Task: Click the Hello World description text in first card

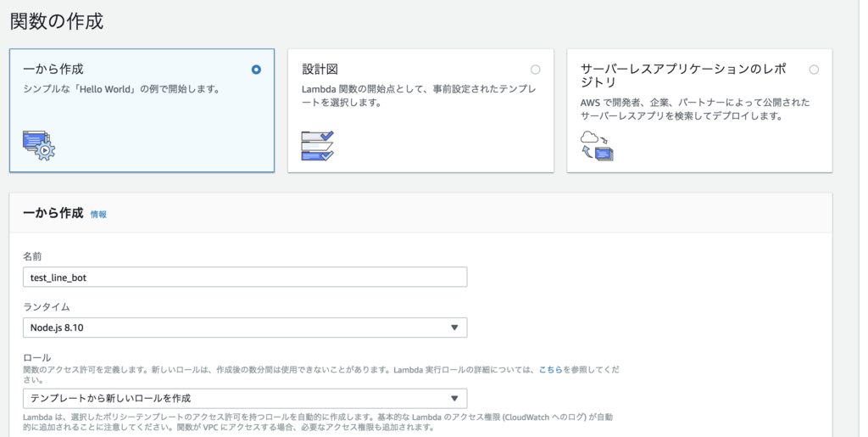Action: tap(121, 89)
